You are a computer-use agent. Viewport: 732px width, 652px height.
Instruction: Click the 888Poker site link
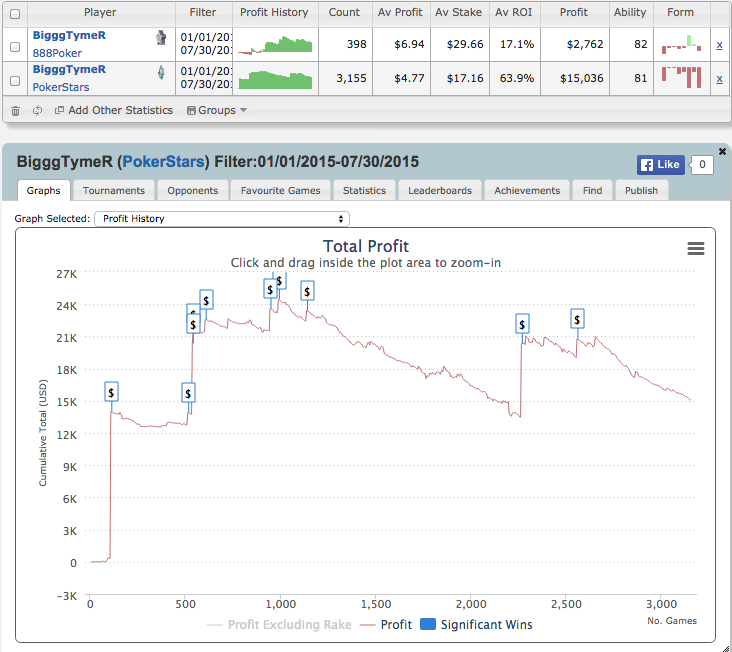point(57,53)
